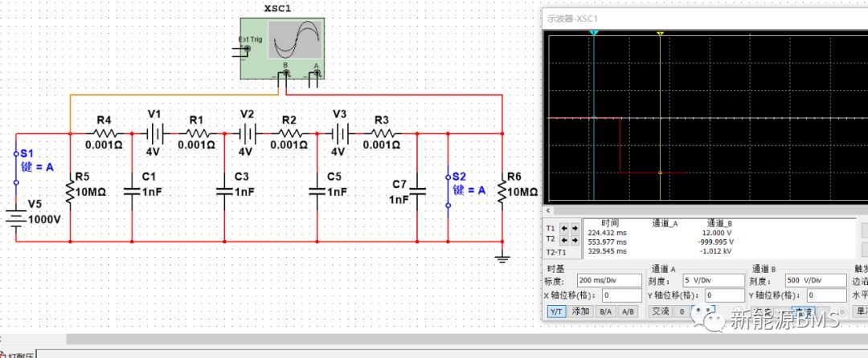This screenshot has height=358, width=868.
Task: Select resistor R2 symbol
Action: click(289, 134)
